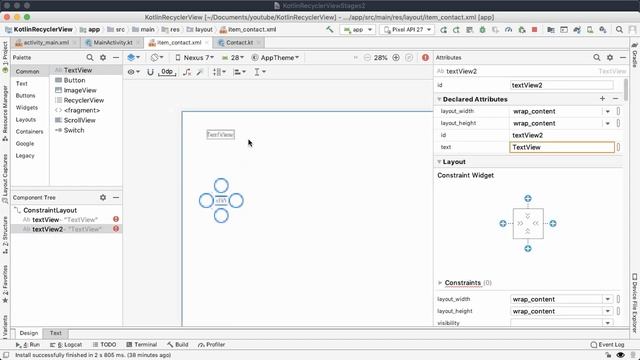Screen dimensions: 640x360
Task: Open the Pack distribute dropdown icon
Action: (219, 72)
